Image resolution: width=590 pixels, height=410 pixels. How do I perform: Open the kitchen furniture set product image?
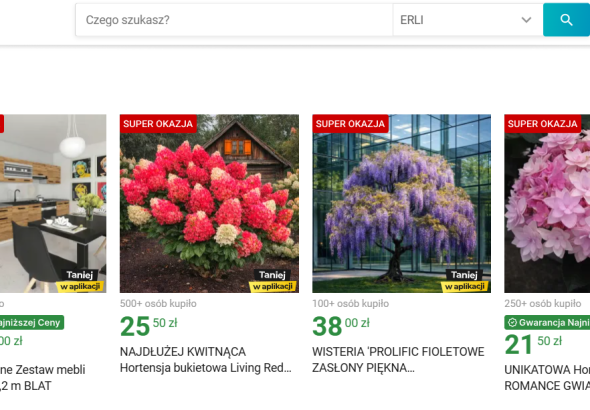coord(53,203)
